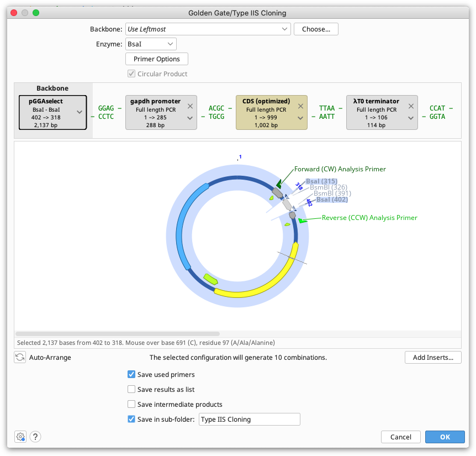Expand pGGAselect backbone options chevron

pos(80,112)
